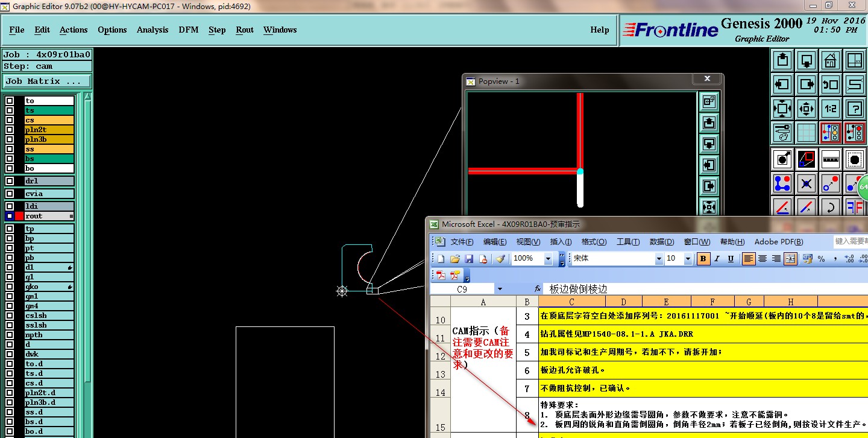
Task: Click the 'ldi' layer name
Action: point(49,206)
